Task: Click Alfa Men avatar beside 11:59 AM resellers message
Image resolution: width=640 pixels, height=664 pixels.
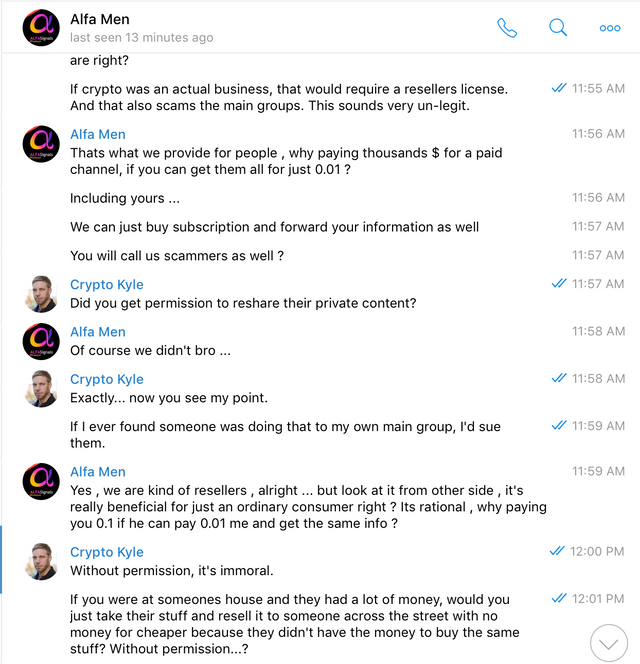Action: (41, 481)
